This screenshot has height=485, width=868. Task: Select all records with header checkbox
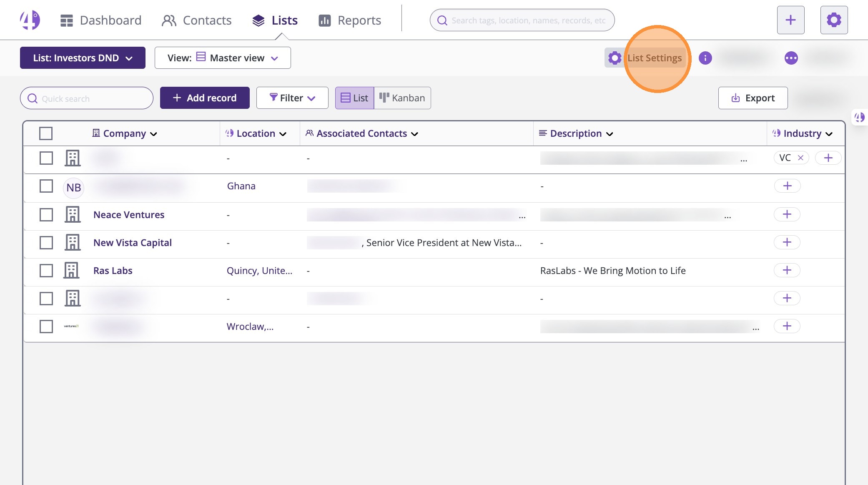(x=46, y=133)
